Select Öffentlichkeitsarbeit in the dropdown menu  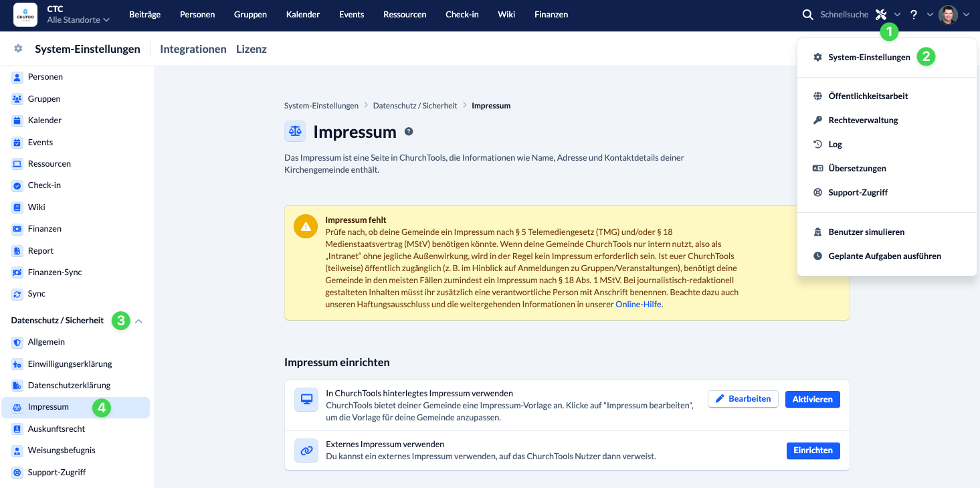click(887, 96)
